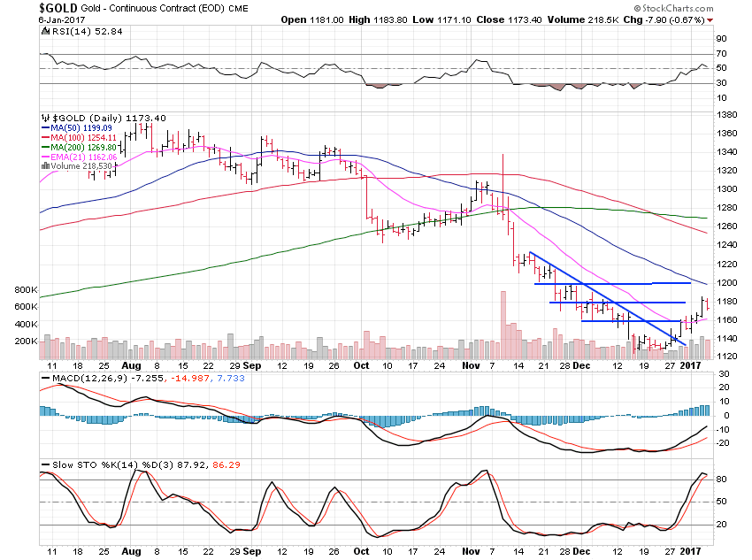
Task: Click the '$GOLD (Daily) 1173.40' legend label
Action: (x=109, y=118)
